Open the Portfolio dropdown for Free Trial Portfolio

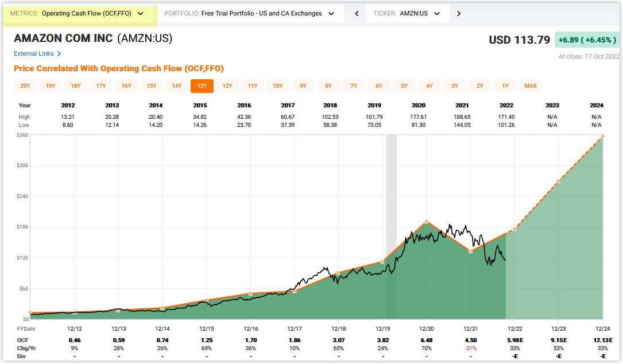pyautogui.click(x=250, y=14)
